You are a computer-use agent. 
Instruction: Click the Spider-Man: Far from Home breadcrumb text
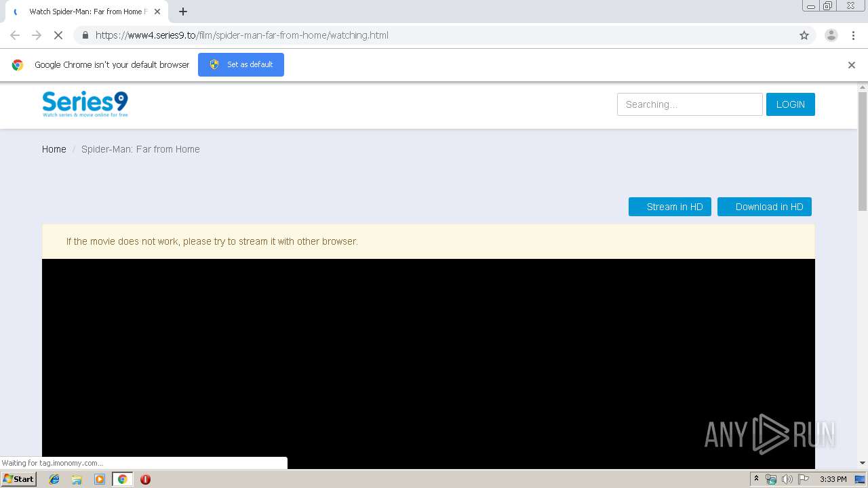[x=140, y=149]
